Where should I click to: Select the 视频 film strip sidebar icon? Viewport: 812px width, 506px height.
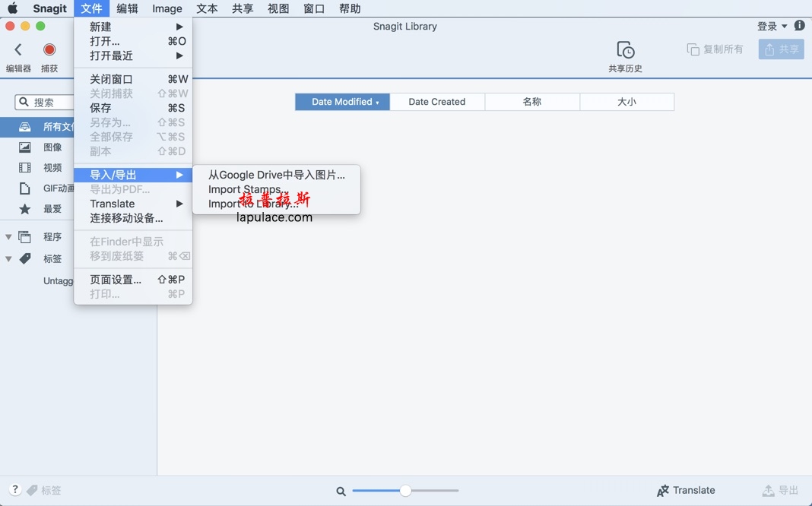24,168
